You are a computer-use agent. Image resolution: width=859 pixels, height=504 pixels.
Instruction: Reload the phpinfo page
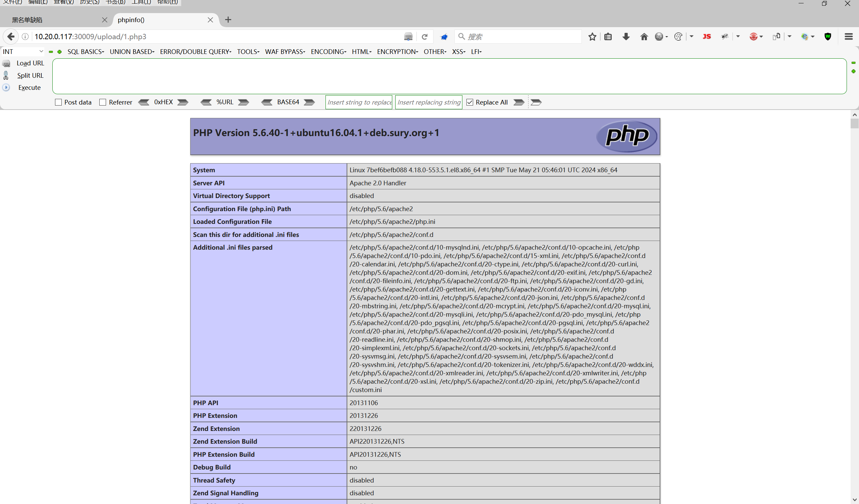[424, 37]
